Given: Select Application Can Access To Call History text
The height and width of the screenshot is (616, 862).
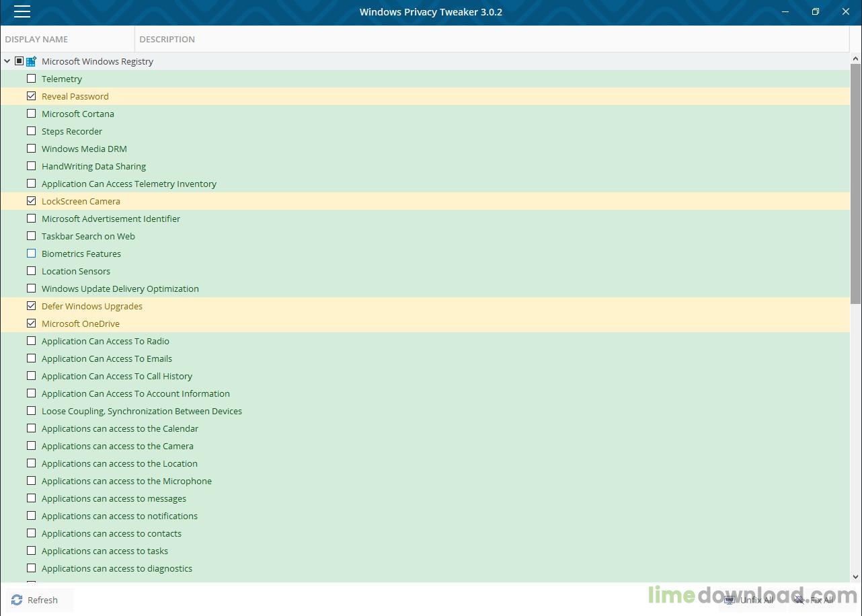Looking at the screenshot, I should [117, 376].
